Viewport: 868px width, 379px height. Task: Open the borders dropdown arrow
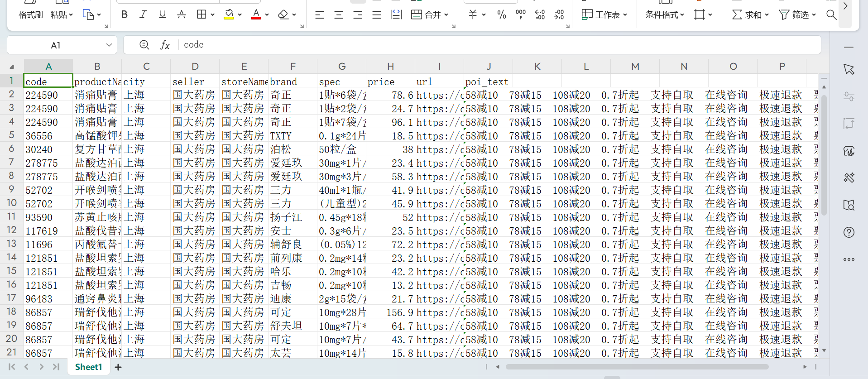point(212,15)
